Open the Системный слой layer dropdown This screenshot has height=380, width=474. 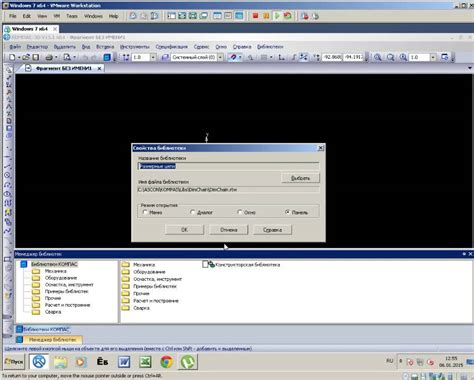(220, 57)
